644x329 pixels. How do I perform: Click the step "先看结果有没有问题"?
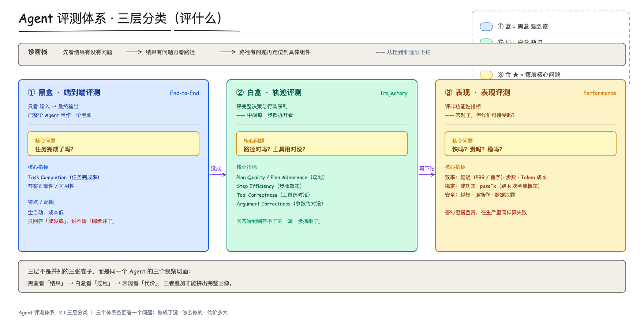pyautogui.click(x=87, y=52)
